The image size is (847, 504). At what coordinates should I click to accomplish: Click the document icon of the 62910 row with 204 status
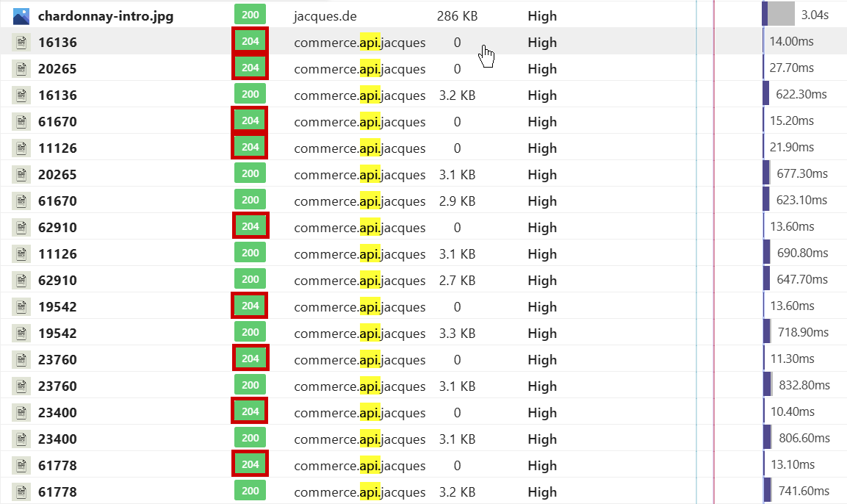click(21, 228)
